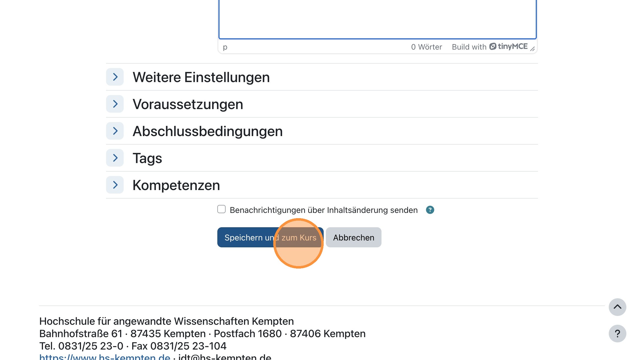Open the question mark help icon bottom right
644x360 pixels.
click(617, 334)
